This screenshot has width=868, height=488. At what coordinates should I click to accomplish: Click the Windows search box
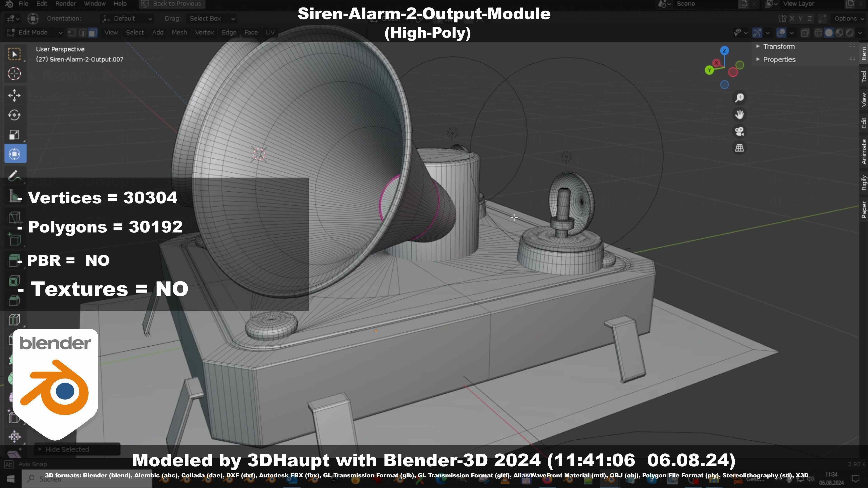pyautogui.click(x=87, y=479)
